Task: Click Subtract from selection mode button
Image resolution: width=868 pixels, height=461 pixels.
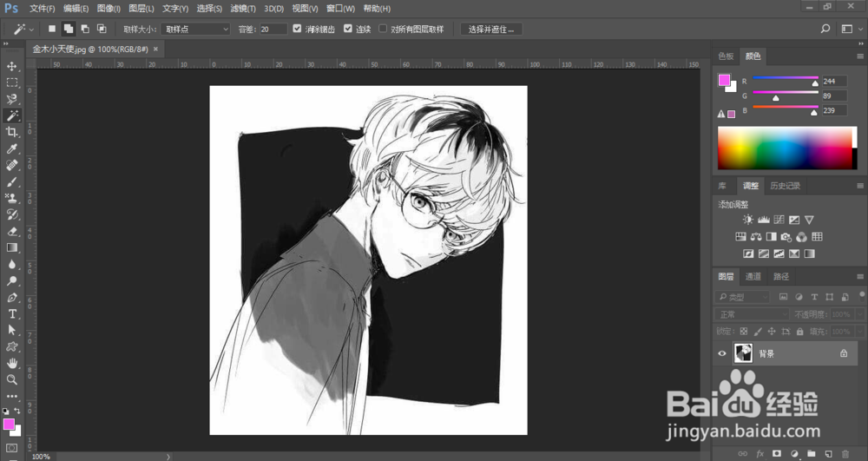Action: click(x=85, y=29)
